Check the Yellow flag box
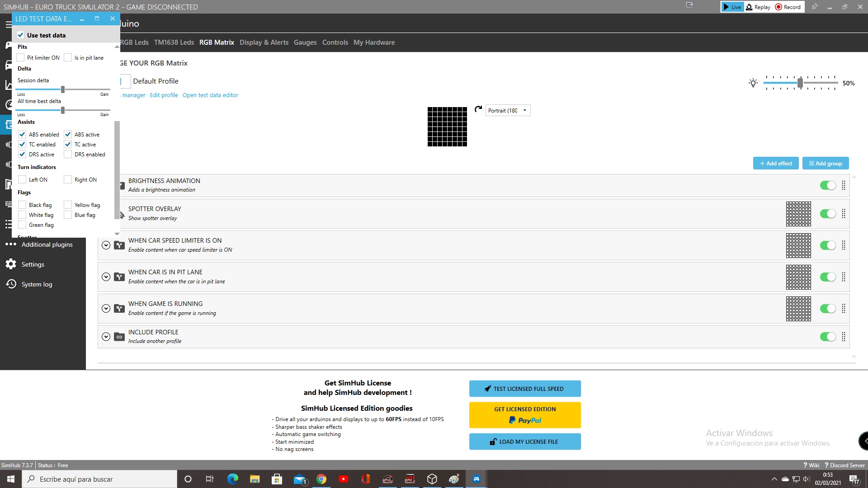The image size is (868, 488). click(x=68, y=205)
